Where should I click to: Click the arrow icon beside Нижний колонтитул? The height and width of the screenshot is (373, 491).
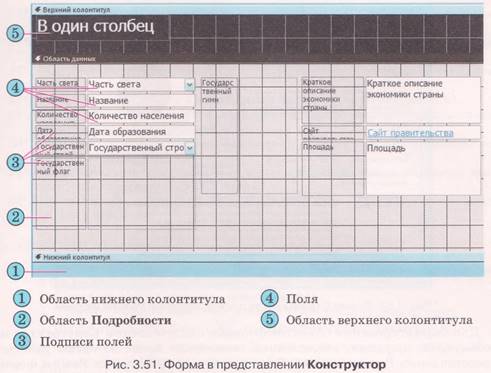pyautogui.click(x=38, y=257)
